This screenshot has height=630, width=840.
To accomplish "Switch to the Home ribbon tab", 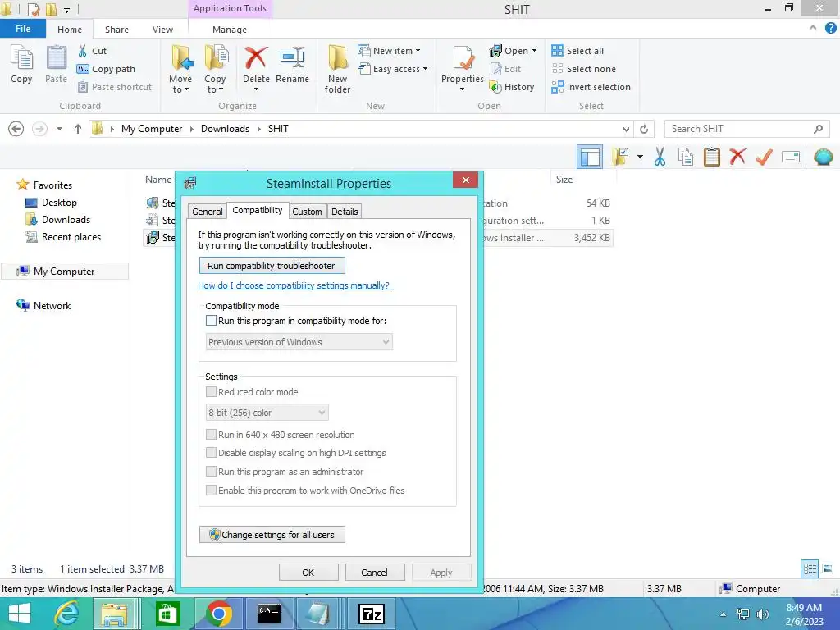I will (70, 30).
